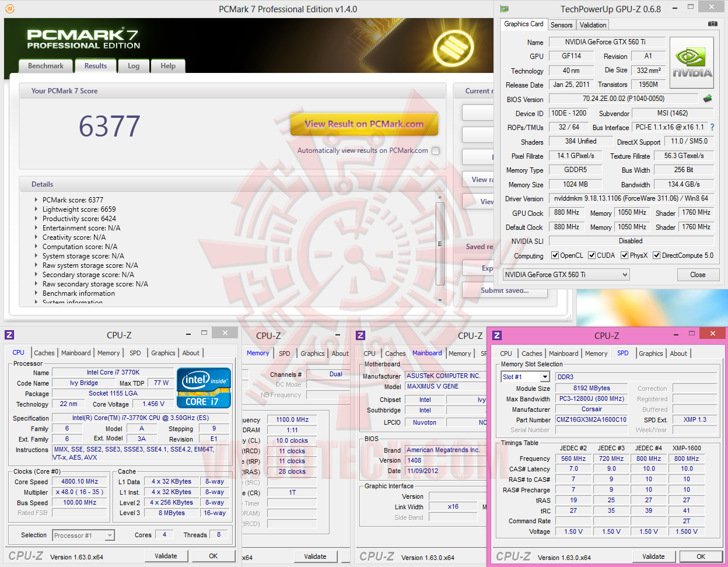Select the PCMark Results tab
This screenshot has width=728, height=567.
pyautogui.click(x=96, y=66)
